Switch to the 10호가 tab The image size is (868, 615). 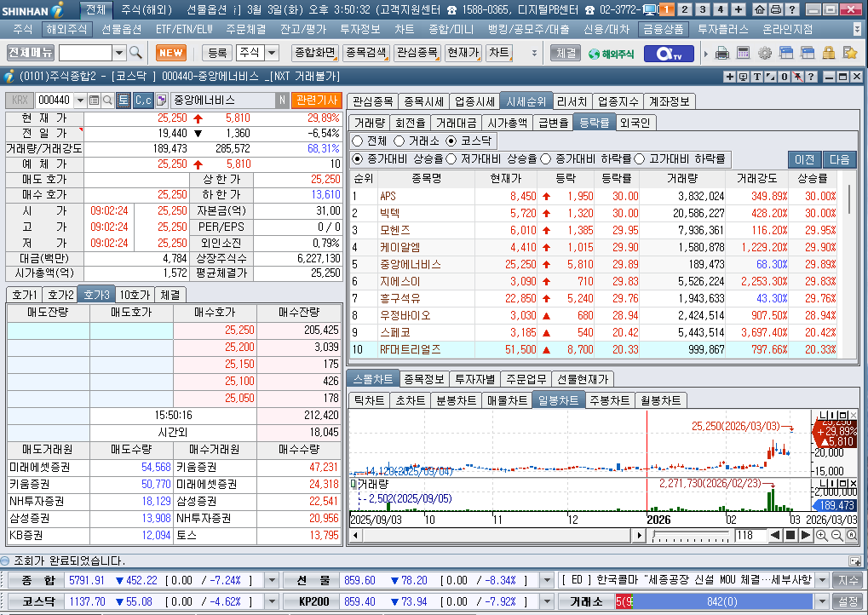click(x=135, y=295)
